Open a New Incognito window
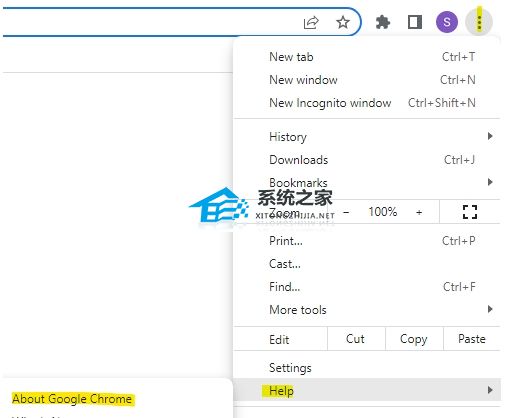 click(x=366, y=103)
